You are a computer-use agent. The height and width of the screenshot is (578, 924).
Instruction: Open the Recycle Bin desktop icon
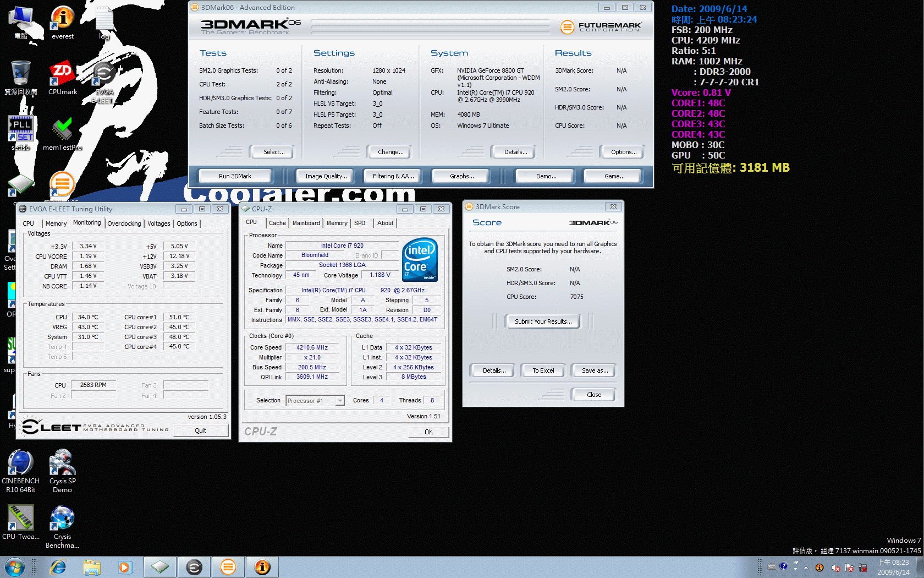pyautogui.click(x=21, y=78)
